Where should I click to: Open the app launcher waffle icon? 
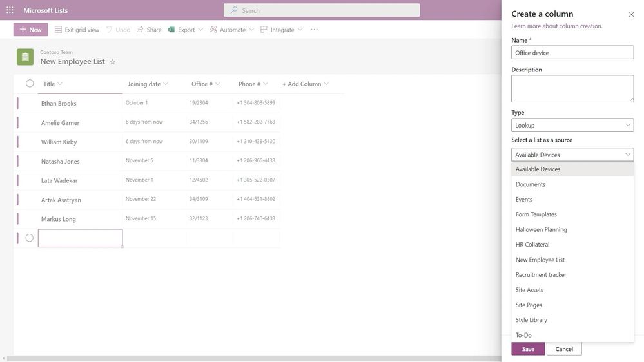click(10, 10)
